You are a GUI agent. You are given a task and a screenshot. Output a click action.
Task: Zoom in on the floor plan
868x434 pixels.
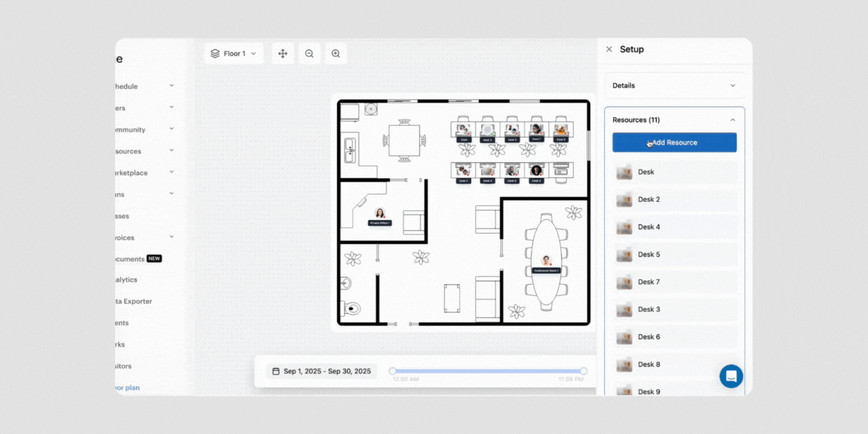coord(335,53)
